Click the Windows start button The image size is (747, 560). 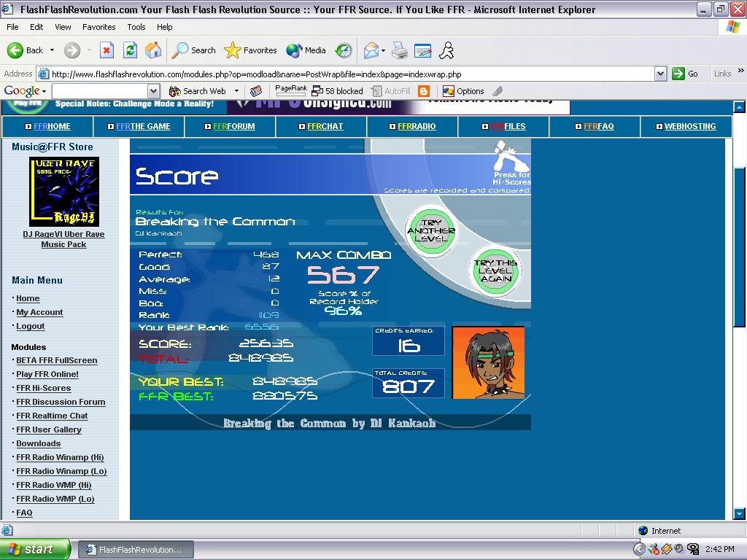[x=35, y=549]
